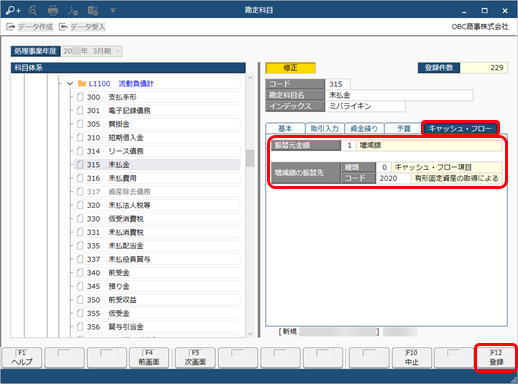Select the L1100 流動負債計 folder icon
The height and width of the screenshot is (384, 518).
pyautogui.click(x=82, y=83)
